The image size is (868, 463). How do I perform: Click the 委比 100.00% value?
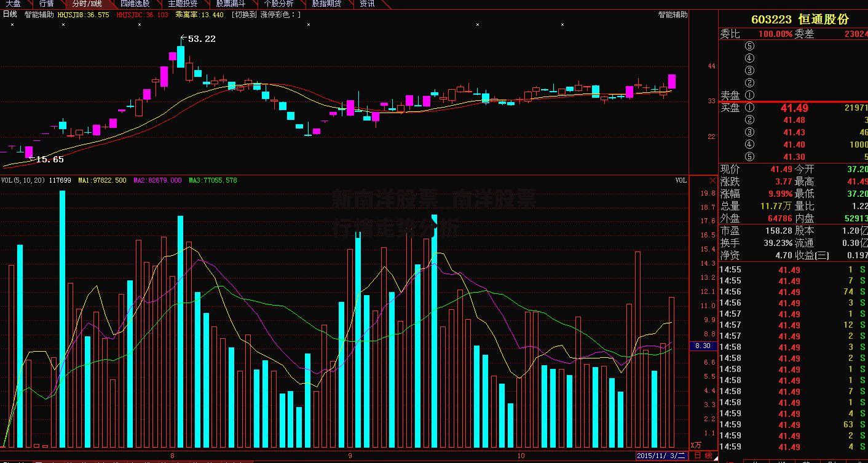coord(775,34)
